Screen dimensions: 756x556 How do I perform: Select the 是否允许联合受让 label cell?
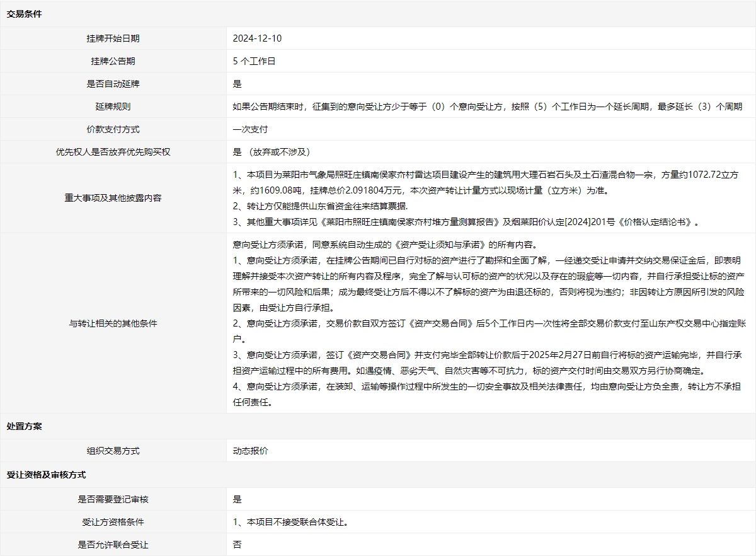tap(113, 545)
